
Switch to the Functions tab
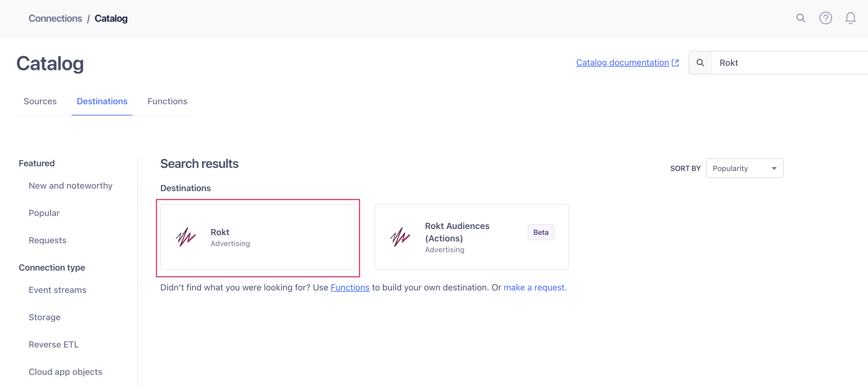pyautogui.click(x=167, y=101)
